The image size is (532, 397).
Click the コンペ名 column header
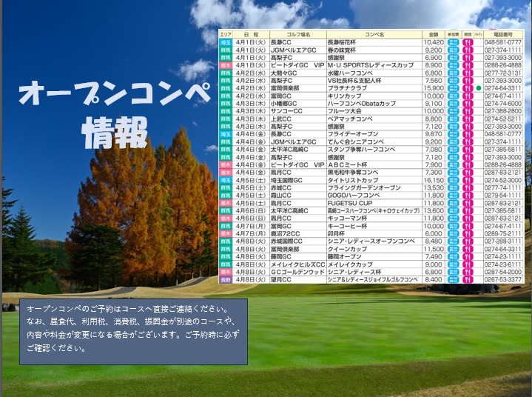pyautogui.click(x=374, y=35)
